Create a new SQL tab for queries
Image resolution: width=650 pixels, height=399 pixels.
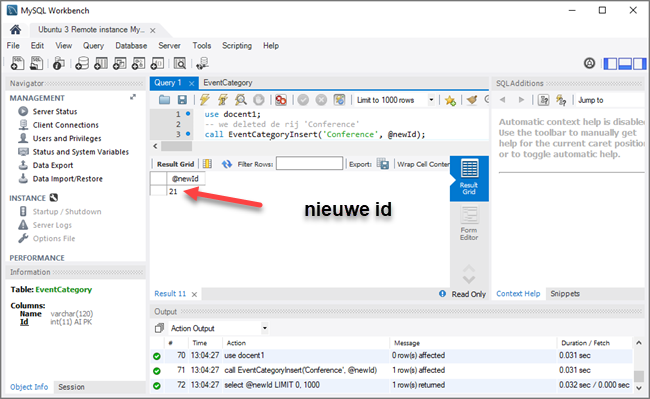pos(17,63)
